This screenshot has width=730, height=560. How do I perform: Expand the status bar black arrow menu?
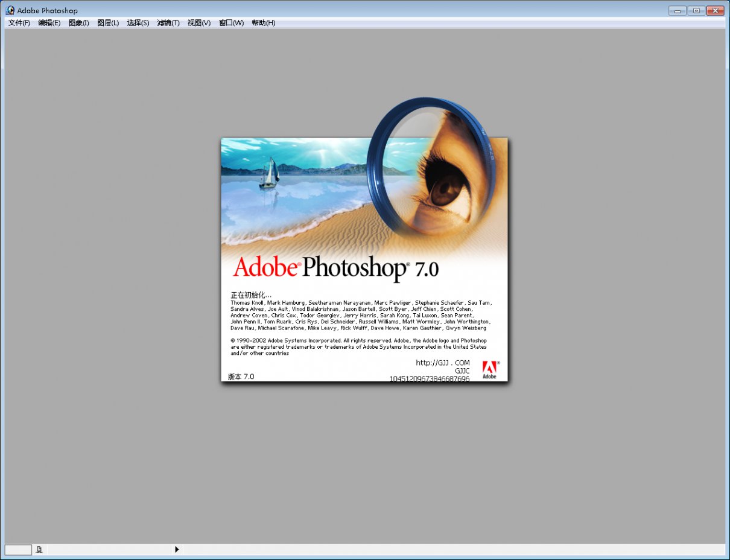point(177,549)
